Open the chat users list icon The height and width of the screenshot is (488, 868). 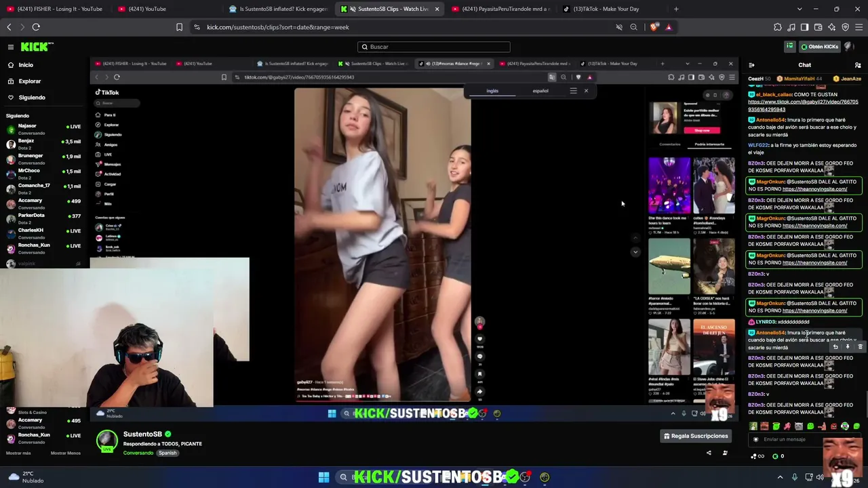coord(858,65)
